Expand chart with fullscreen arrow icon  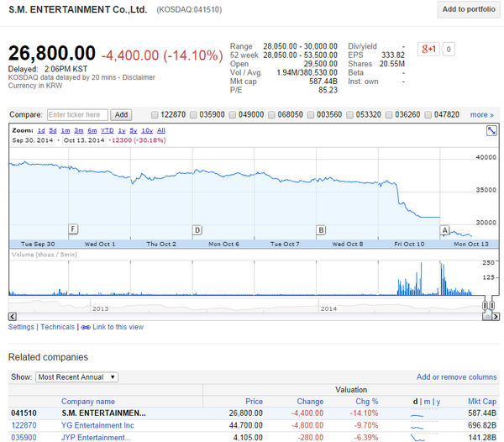[x=491, y=130]
